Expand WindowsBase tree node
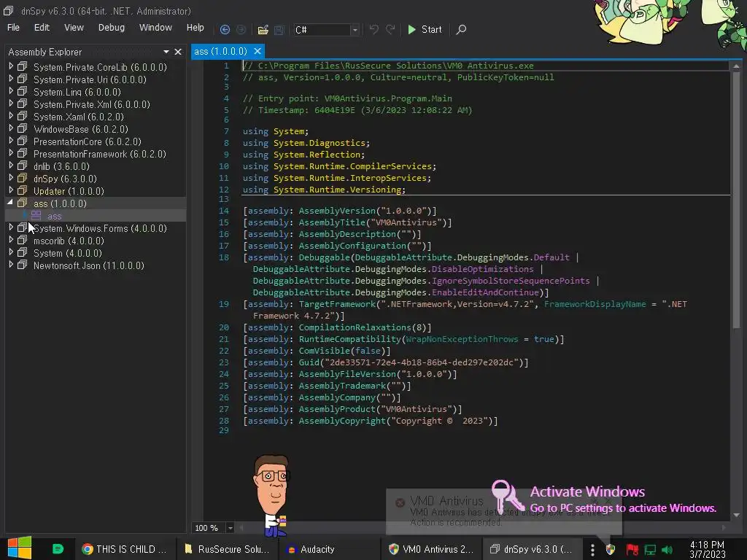Image resolution: width=747 pixels, height=560 pixels. [10, 128]
